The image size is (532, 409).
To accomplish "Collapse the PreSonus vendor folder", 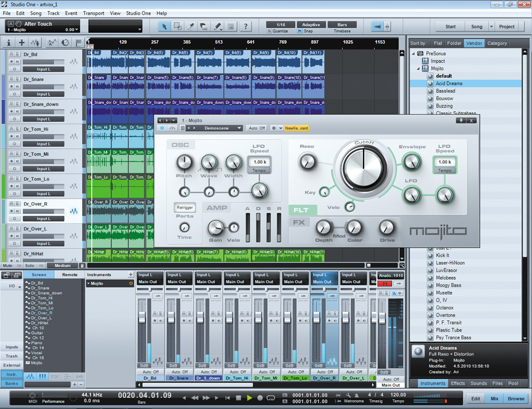I will point(413,53).
